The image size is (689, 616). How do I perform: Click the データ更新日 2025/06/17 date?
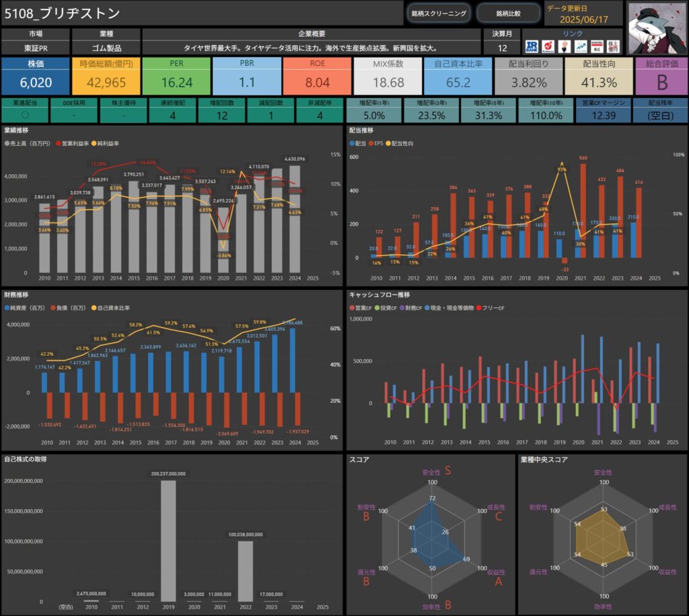click(x=583, y=20)
